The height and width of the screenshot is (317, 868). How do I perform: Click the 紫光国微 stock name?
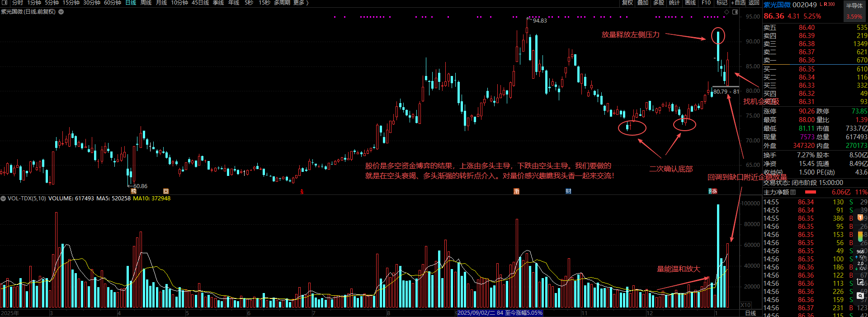click(x=777, y=5)
